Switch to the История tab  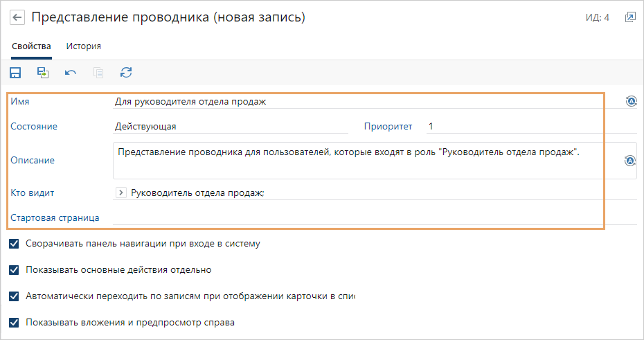click(x=84, y=46)
